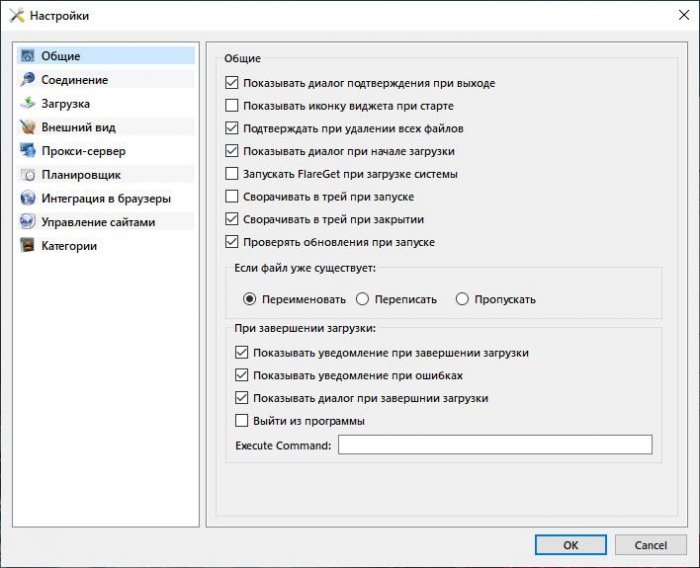Screen dimensions: 700x568
Task: Select Прокси-сервер in the sidebar
Action: 106,150
